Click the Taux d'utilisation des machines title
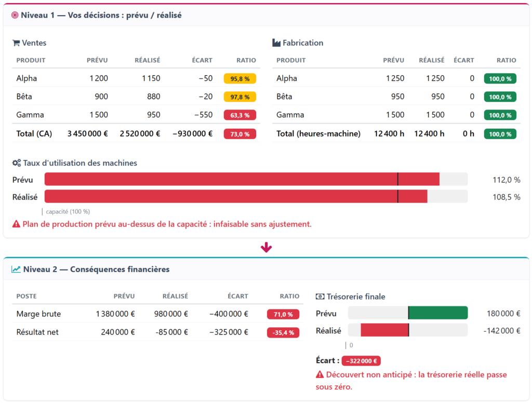This screenshot has width=532, height=403. coord(80,163)
